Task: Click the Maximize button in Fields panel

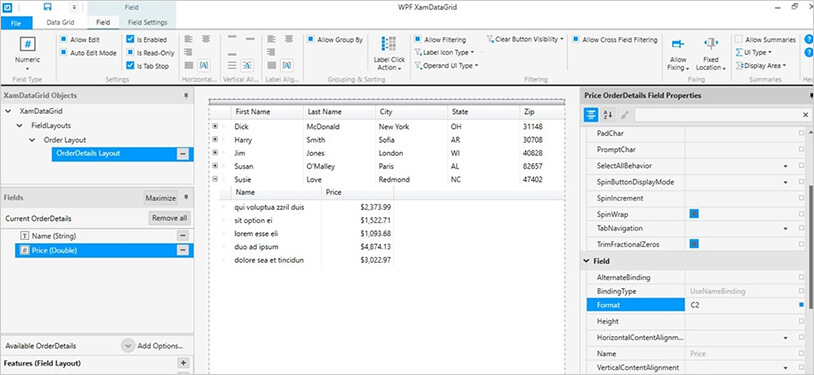Action: (160, 198)
